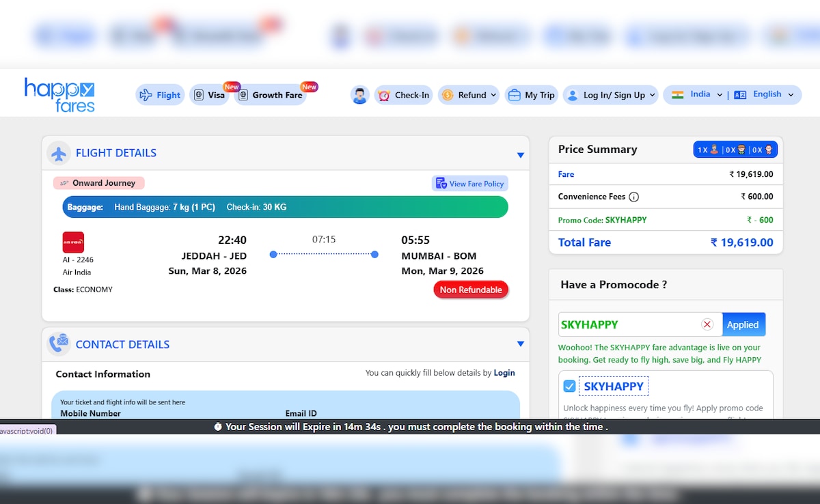Screen dimensions: 820x504
Task: Click the Convenience Fees info icon
Action: point(633,197)
